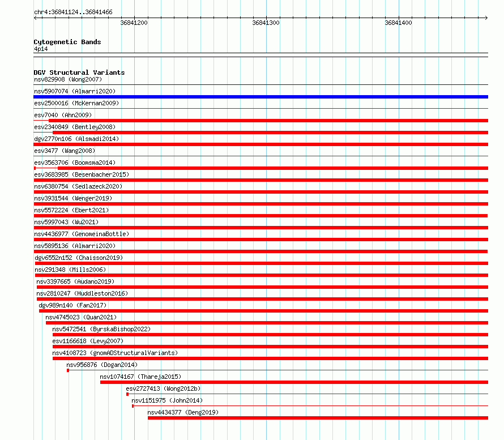The image size is (504, 440).
Task: Click the ruler's right arrow end
Action: pos(486,18)
